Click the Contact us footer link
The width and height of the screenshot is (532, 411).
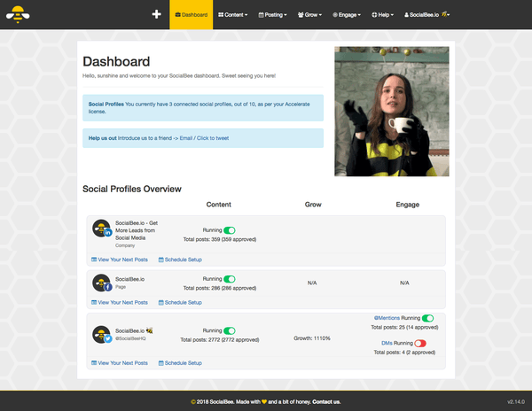[x=326, y=402]
